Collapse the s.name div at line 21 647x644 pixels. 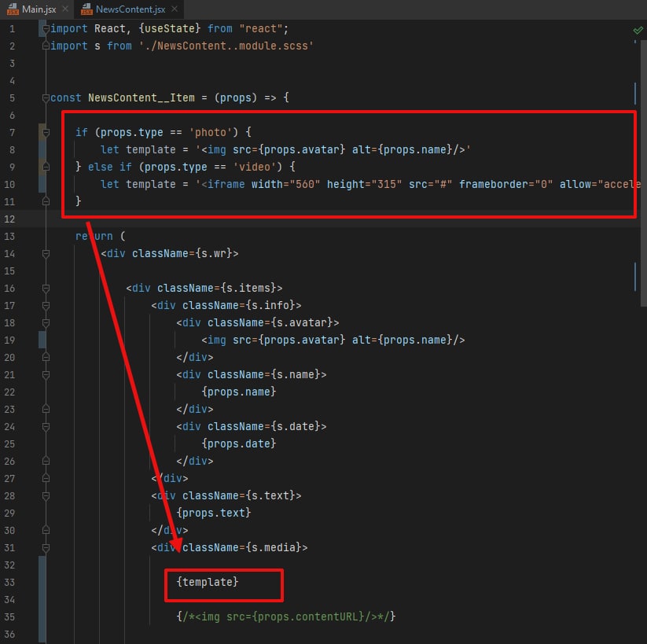coord(46,374)
